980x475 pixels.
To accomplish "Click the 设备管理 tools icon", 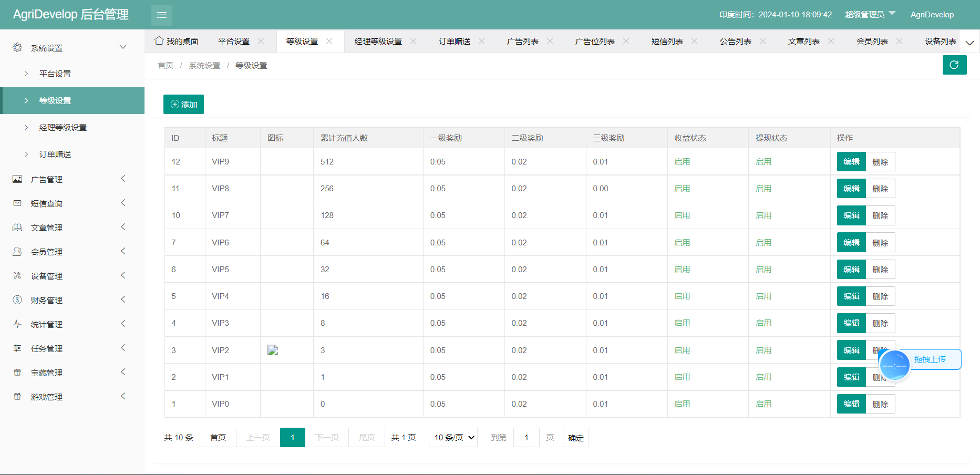I will [17, 275].
